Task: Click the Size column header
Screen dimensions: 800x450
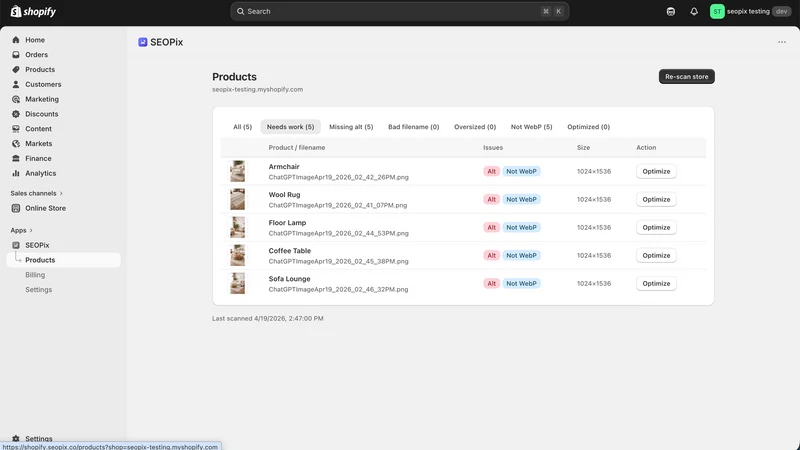Action: pos(583,147)
